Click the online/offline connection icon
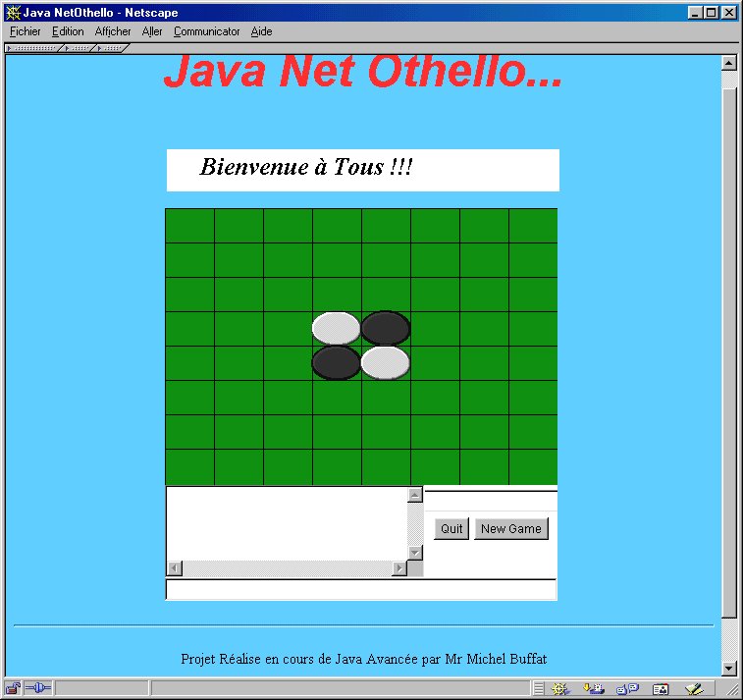743x700 pixels. (x=38, y=688)
